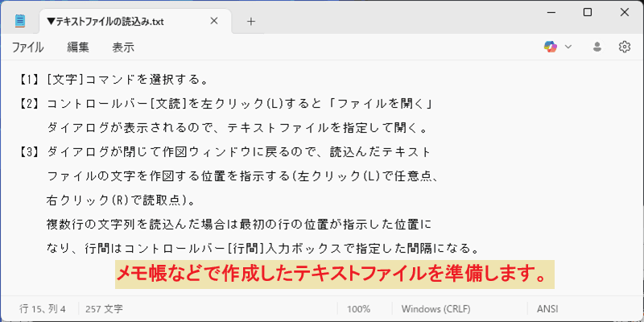Screen dimensions: 644x322
Task: Open the account profile icon
Action: coord(597,47)
